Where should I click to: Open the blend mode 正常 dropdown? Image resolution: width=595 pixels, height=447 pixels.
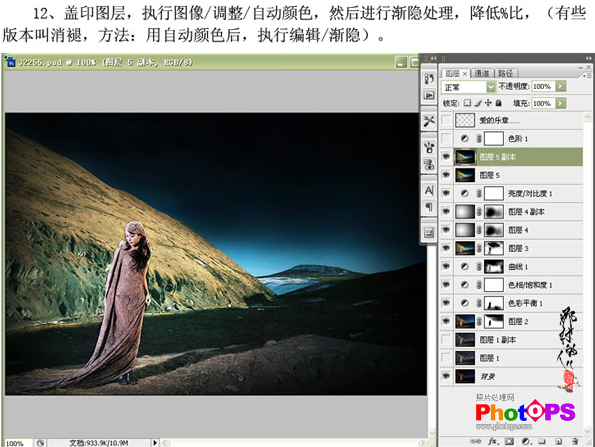click(469, 87)
